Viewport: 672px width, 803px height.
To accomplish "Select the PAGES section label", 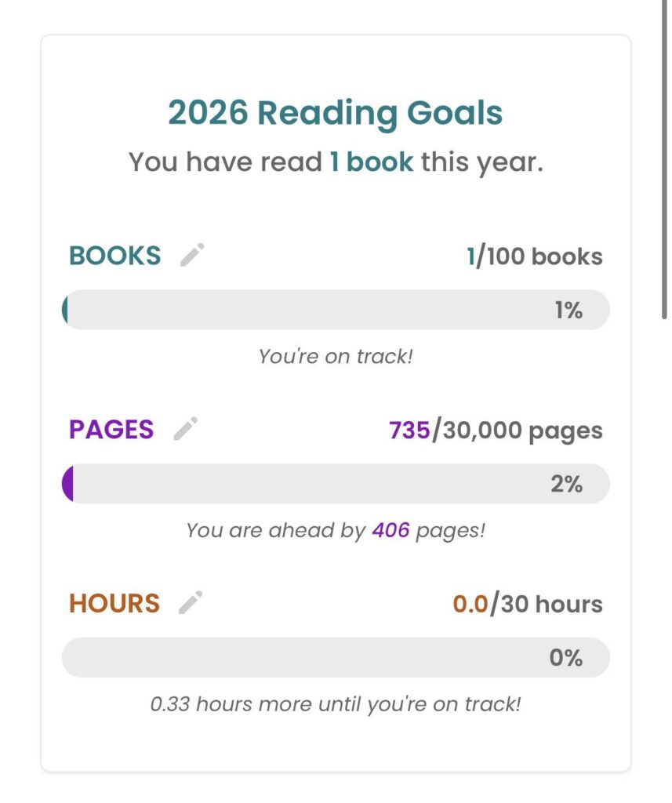I will tap(111, 429).
